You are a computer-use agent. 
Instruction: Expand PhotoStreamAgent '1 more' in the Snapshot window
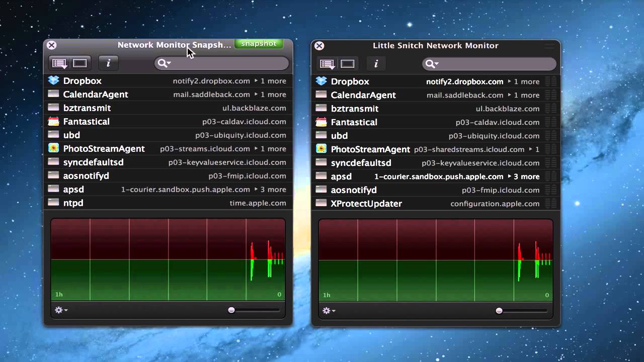[x=270, y=149]
